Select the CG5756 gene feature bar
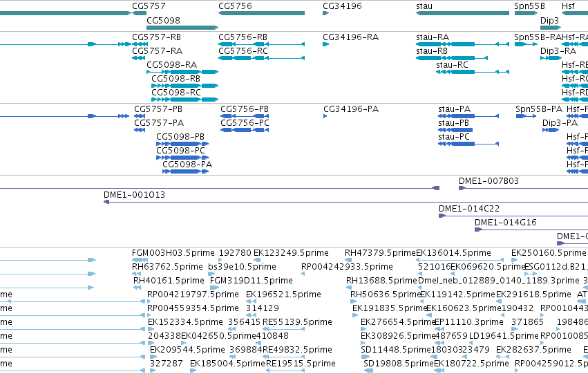 pos(261,13)
